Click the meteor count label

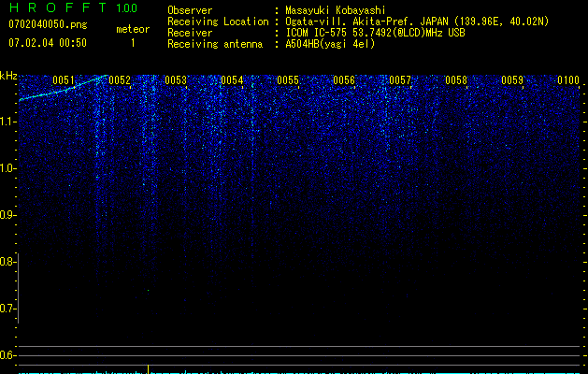(x=133, y=29)
